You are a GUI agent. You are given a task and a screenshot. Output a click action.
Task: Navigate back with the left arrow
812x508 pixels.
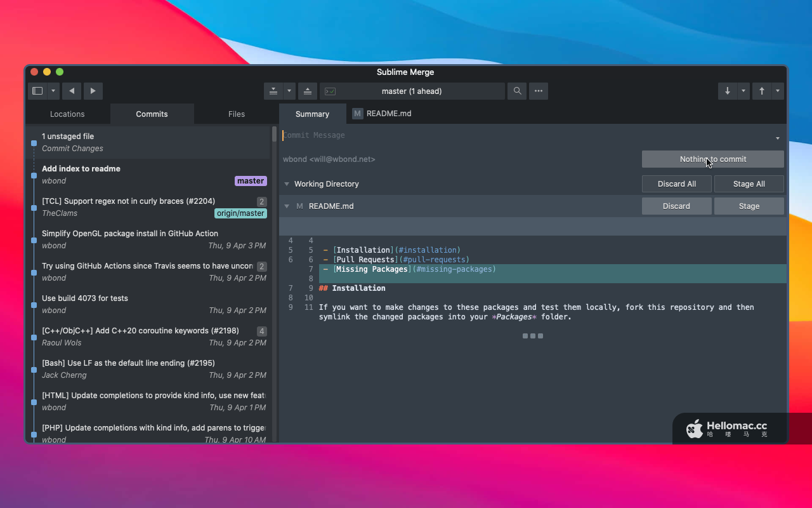tap(72, 91)
